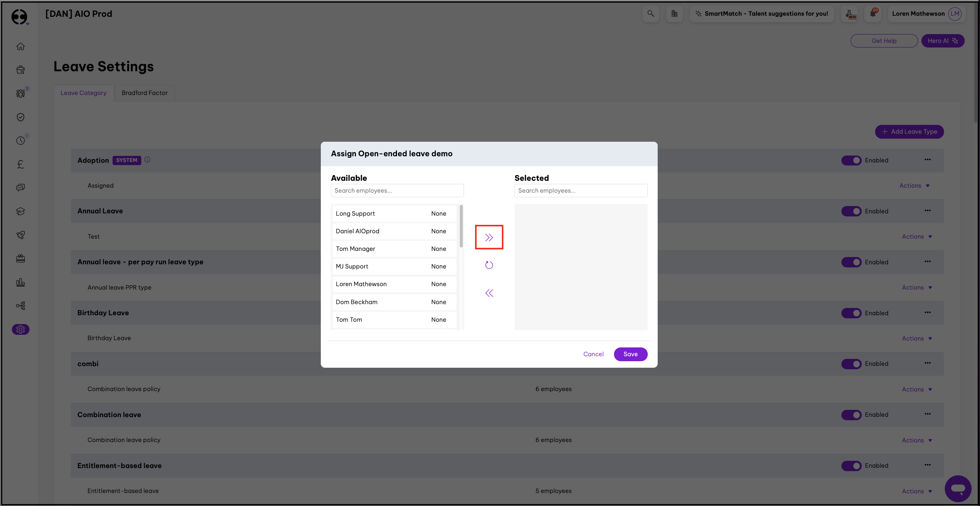Click the pound currency sidebar icon

(x=21, y=164)
